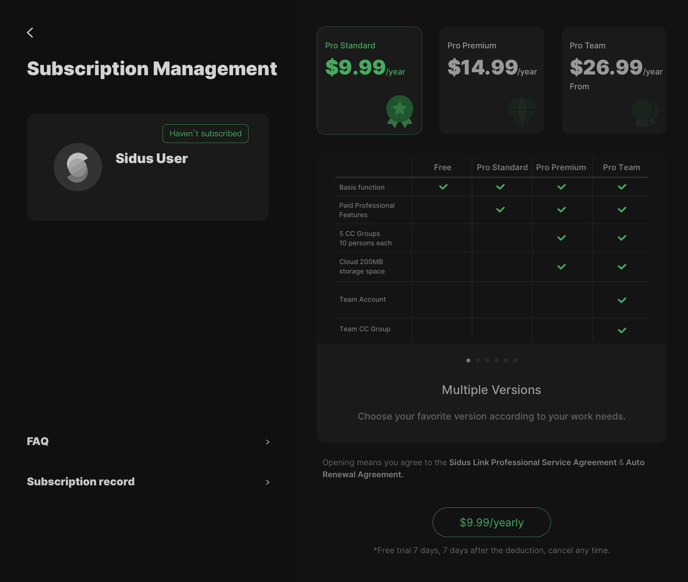Click the Basis function row label
This screenshot has width=688, height=582.
tap(362, 187)
